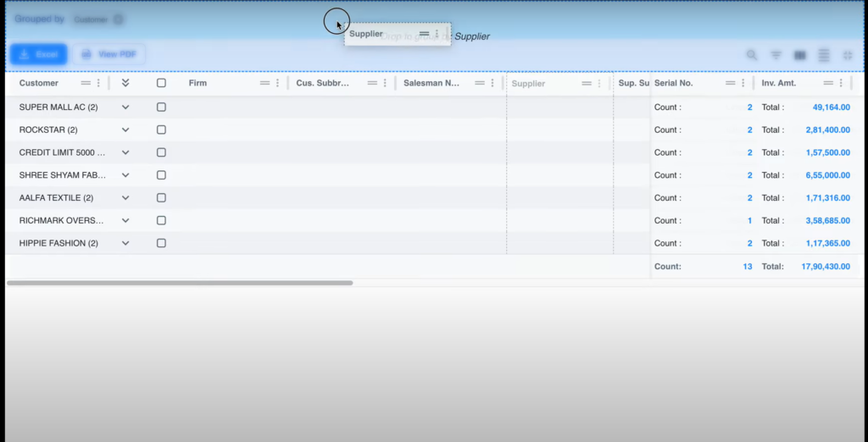Open the filter icon in the toolbar
The image size is (868, 442).
coord(776,55)
